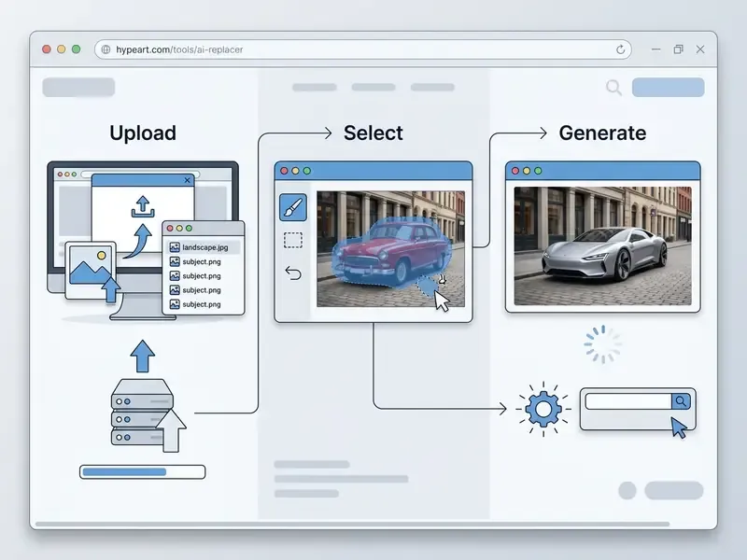Click the restore window icon
747x560 pixels.
point(679,49)
